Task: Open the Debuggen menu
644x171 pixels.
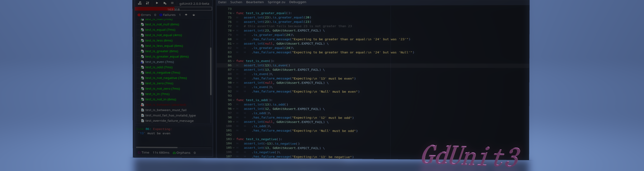Action: point(297,2)
